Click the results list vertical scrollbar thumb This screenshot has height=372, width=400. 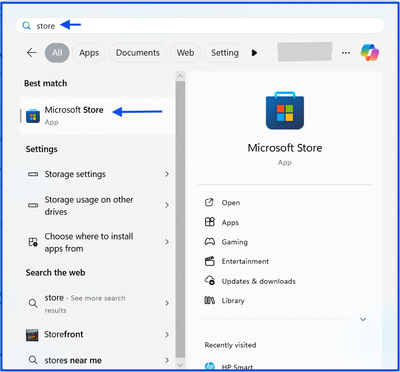coord(180,219)
